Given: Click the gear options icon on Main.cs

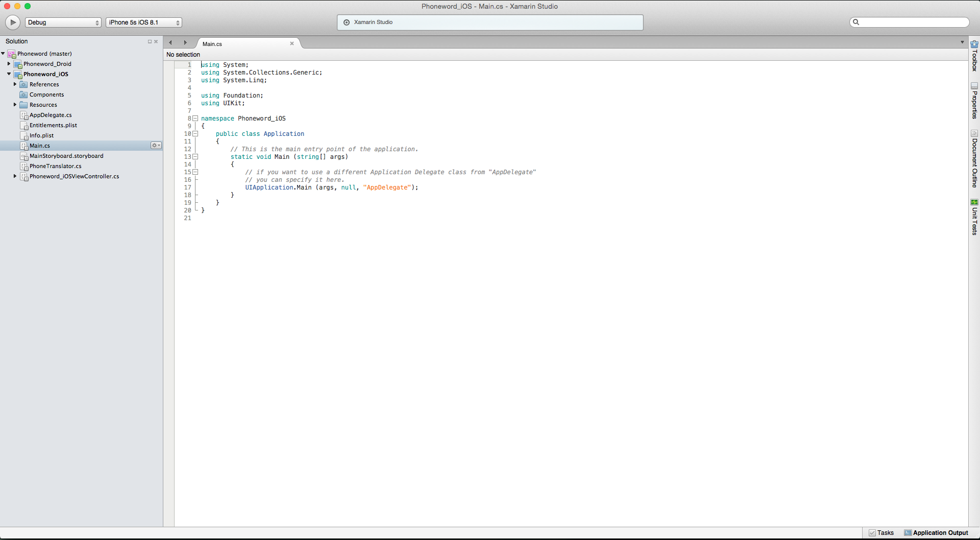Looking at the screenshot, I should point(156,146).
